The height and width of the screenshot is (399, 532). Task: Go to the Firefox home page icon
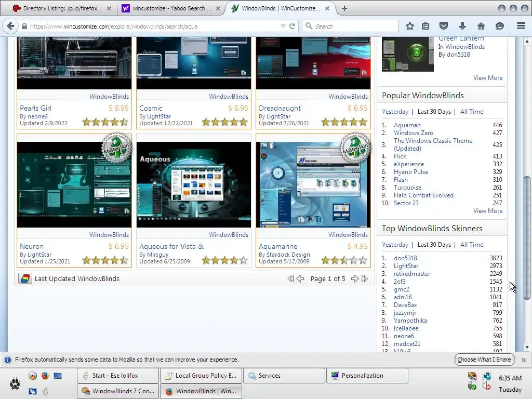pyautogui.click(x=481, y=26)
